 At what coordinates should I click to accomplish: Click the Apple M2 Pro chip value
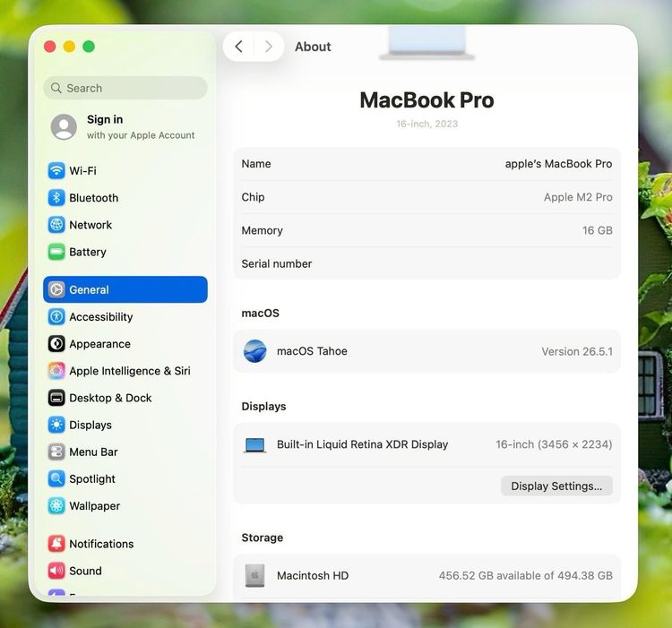click(578, 197)
